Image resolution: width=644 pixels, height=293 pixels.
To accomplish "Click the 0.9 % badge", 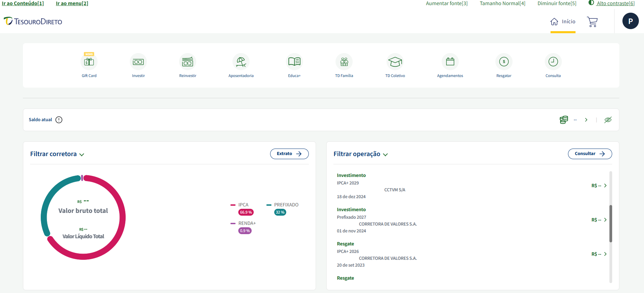I will 245,231.
